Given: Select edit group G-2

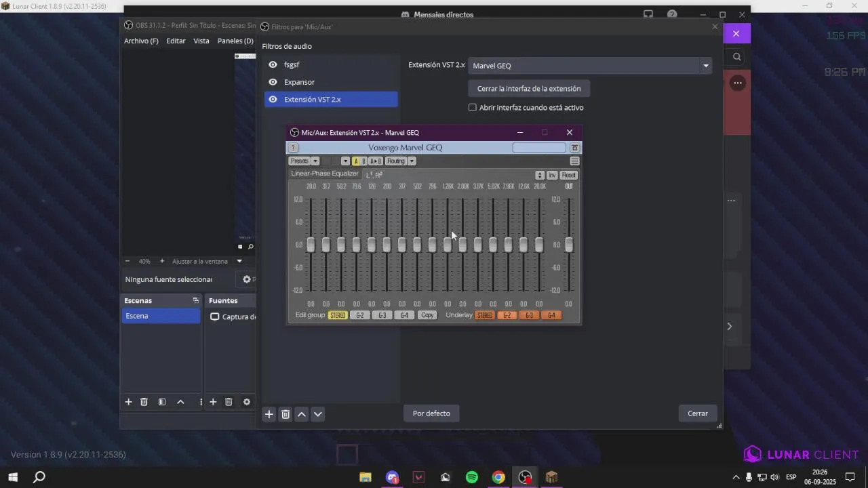Looking at the screenshot, I should pyautogui.click(x=360, y=315).
